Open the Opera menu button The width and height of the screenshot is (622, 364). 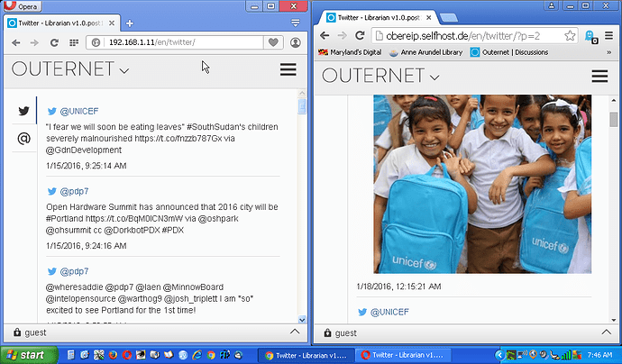24,6
